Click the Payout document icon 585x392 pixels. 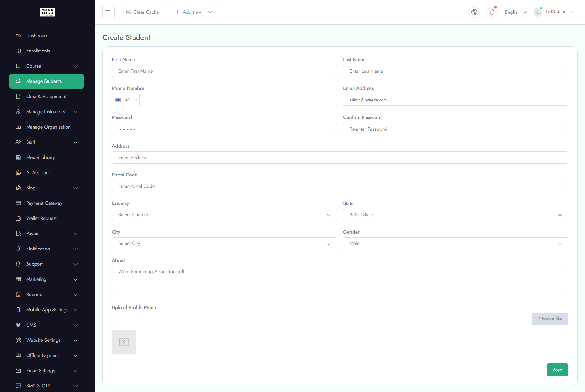point(18,234)
